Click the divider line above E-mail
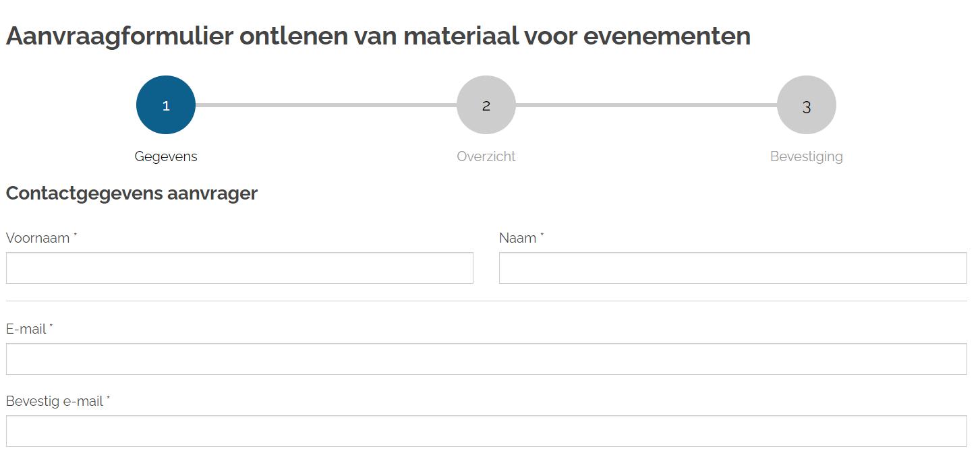Image resolution: width=980 pixels, height=453 pixels. [x=486, y=301]
